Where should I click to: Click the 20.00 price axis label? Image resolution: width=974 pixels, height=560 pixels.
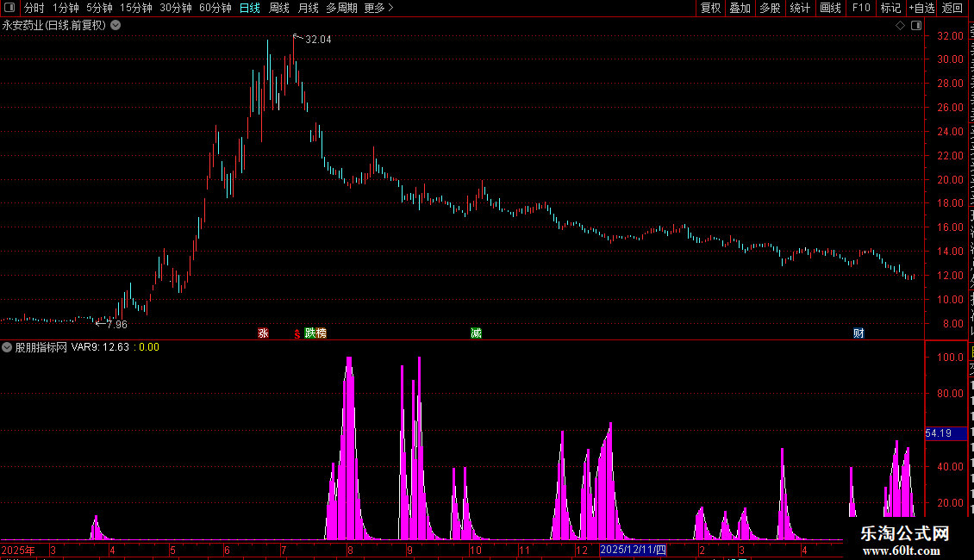pyautogui.click(x=951, y=180)
